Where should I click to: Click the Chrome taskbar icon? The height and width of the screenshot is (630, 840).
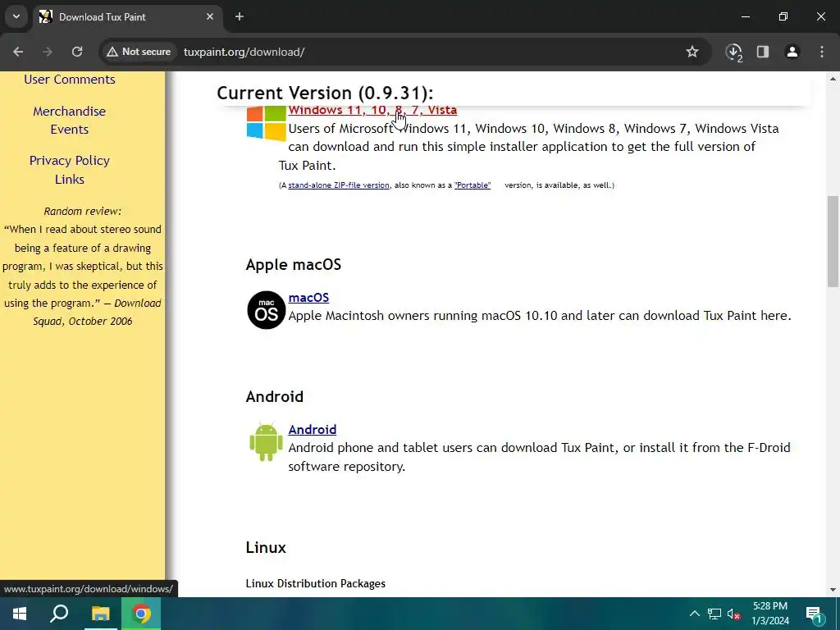[141, 614]
